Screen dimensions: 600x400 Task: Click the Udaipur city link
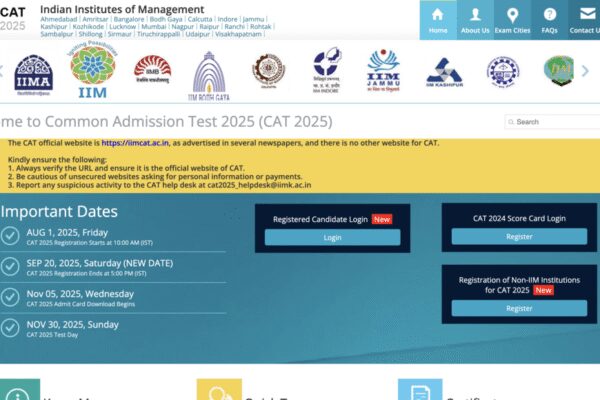197,34
